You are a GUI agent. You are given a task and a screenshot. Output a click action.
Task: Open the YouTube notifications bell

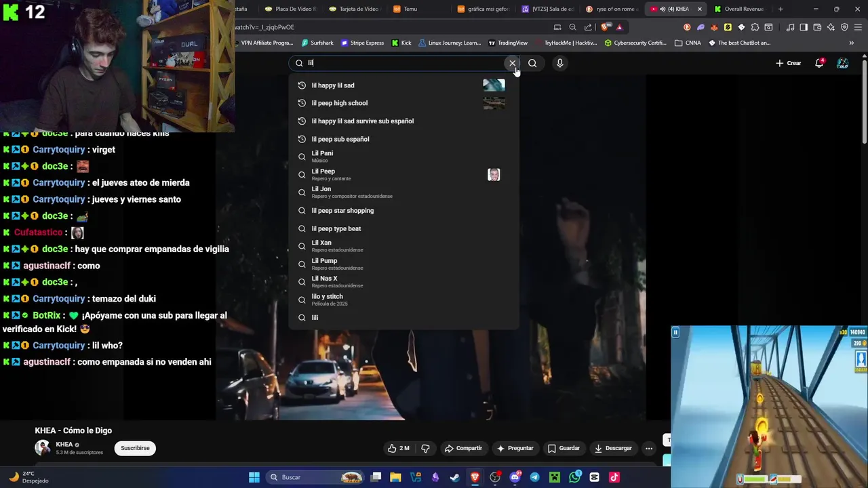tap(819, 63)
